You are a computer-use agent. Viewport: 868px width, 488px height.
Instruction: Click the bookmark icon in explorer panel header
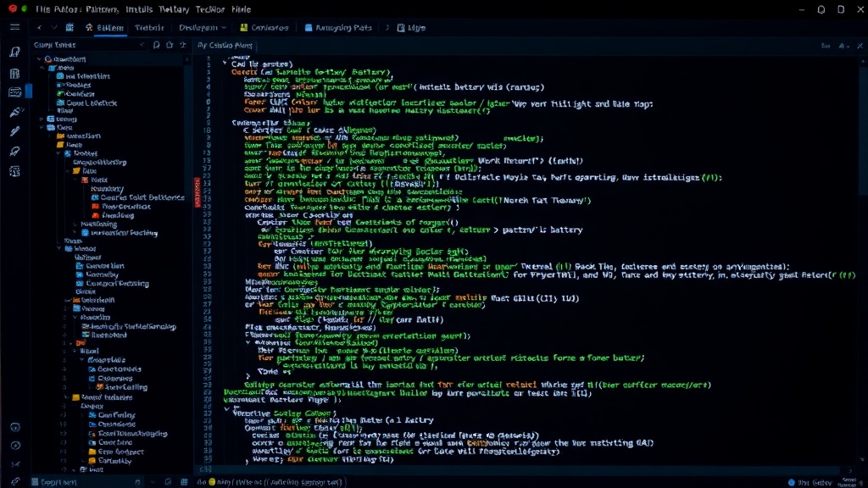tap(157, 45)
